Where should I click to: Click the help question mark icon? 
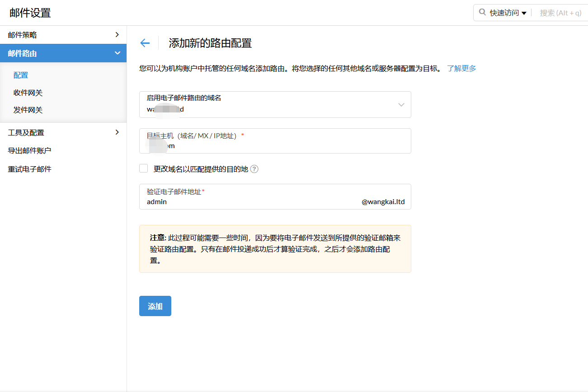point(254,169)
